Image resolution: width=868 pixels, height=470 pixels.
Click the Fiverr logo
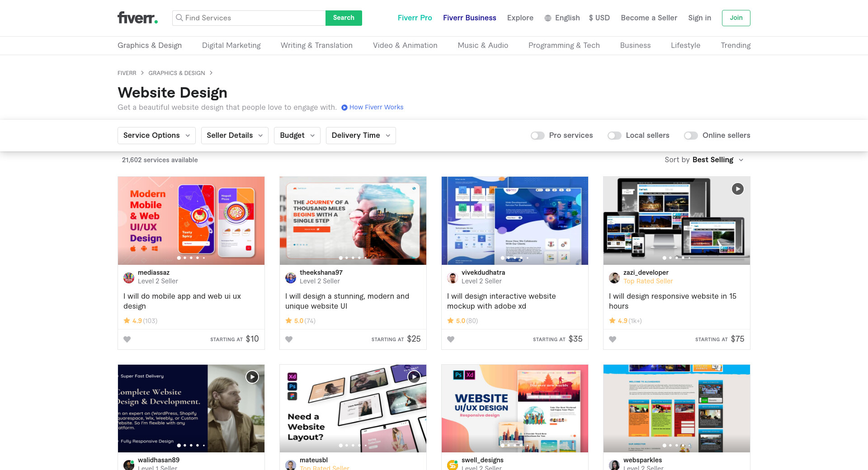pyautogui.click(x=137, y=18)
